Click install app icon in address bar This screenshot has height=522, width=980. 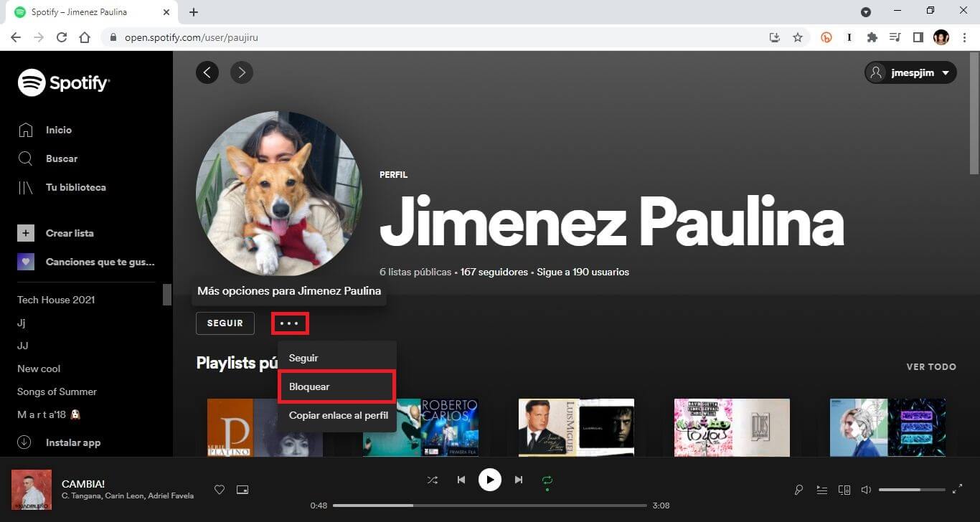775,37
